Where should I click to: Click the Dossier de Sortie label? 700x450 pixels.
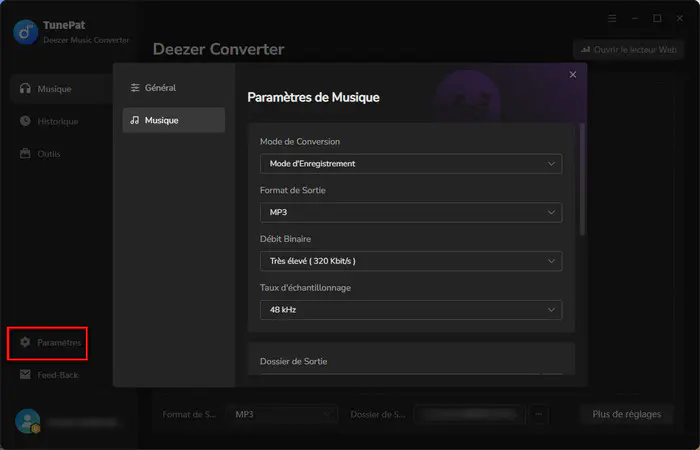pos(293,361)
